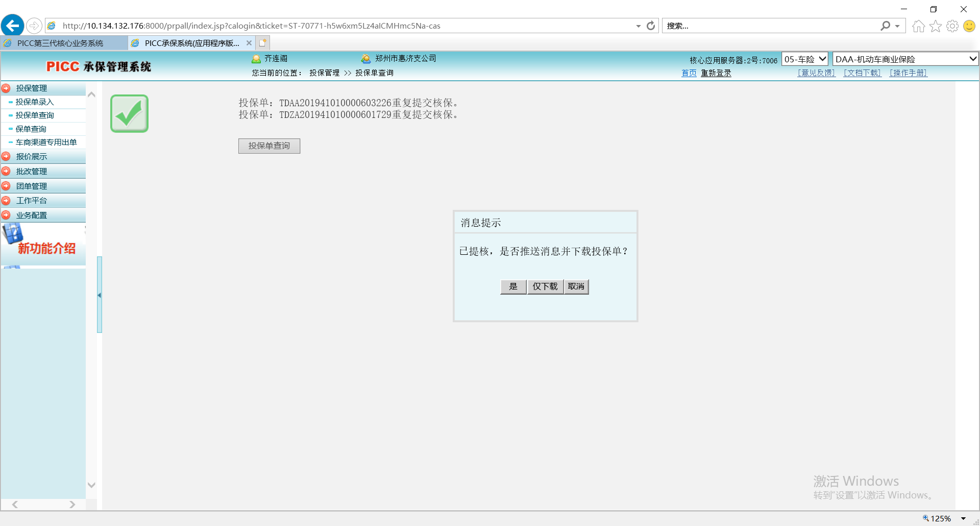
Task: Click the 投保单查询 button below the results
Action: coord(269,146)
